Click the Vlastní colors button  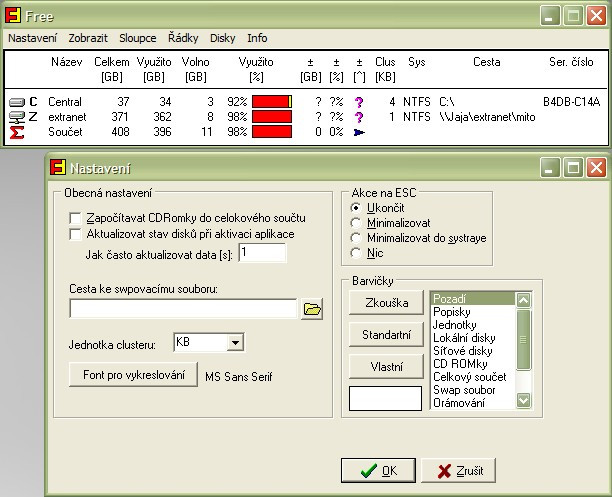pyautogui.click(x=386, y=367)
